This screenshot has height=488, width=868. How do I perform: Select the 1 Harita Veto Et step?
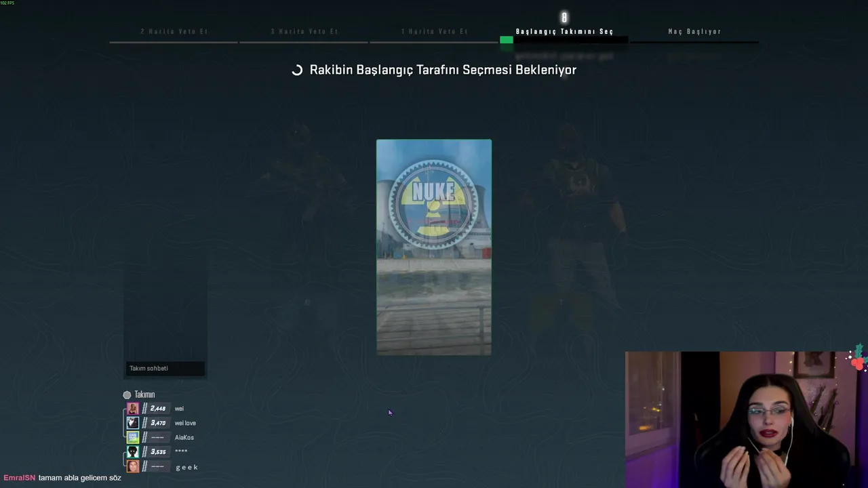(x=434, y=32)
